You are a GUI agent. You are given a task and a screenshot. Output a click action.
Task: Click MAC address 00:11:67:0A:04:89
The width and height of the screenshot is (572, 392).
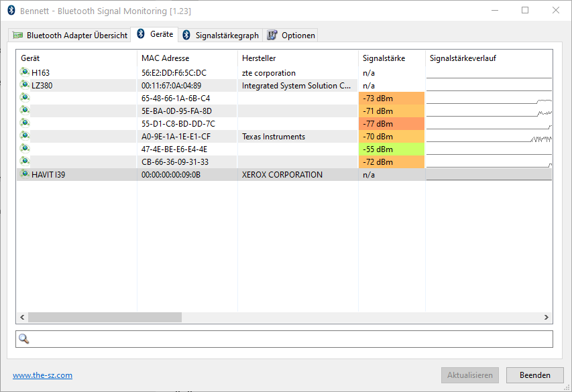(x=172, y=86)
